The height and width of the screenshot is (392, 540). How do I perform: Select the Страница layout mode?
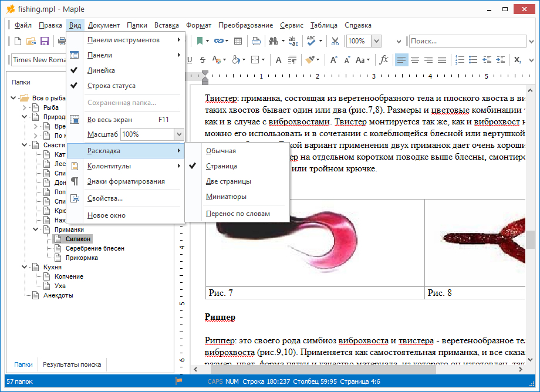[221, 167]
